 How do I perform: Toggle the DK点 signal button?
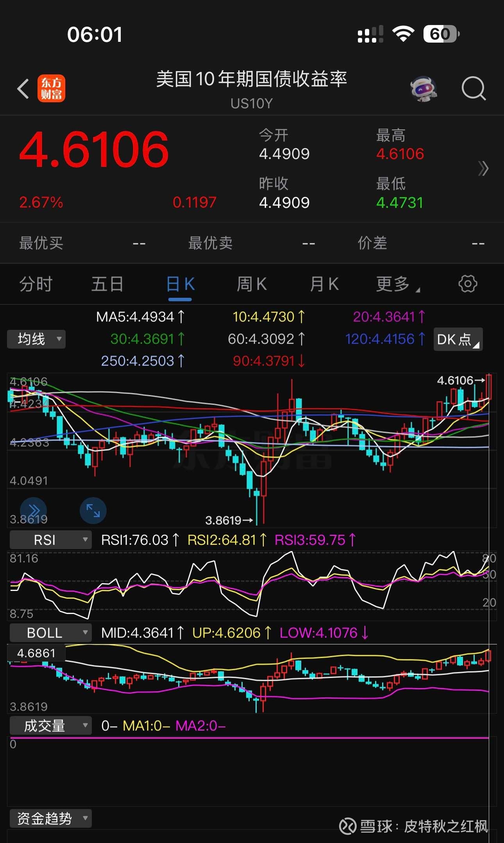click(458, 339)
